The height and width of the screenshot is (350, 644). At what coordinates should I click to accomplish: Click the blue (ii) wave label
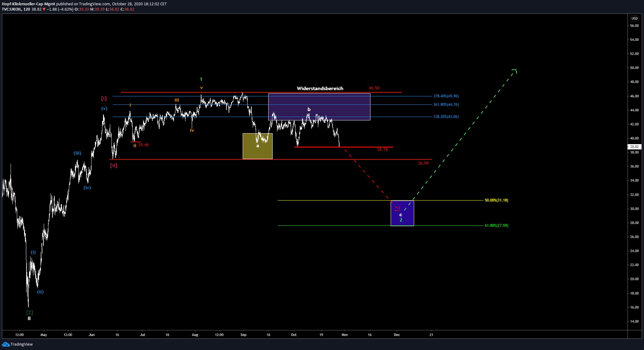pyautogui.click(x=40, y=292)
